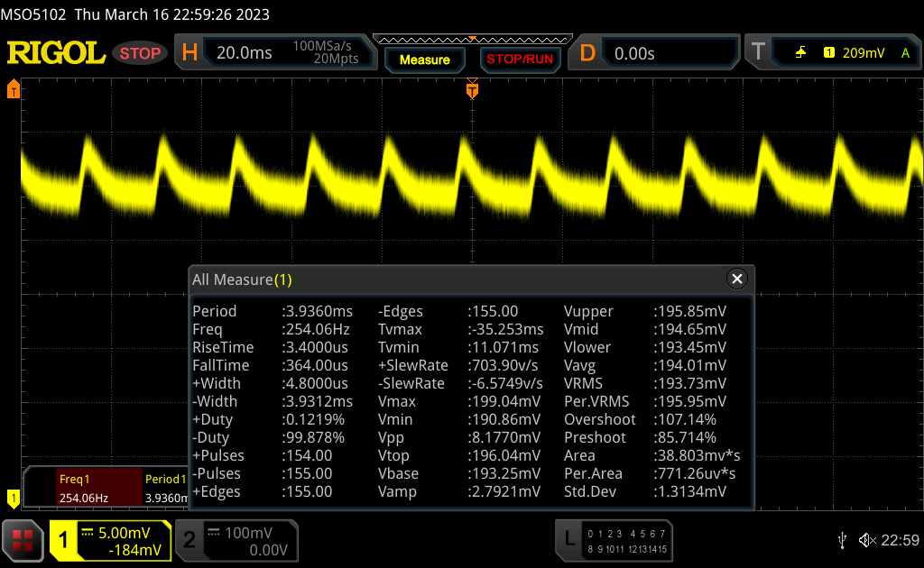Open the Measure menu

click(424, 60)
